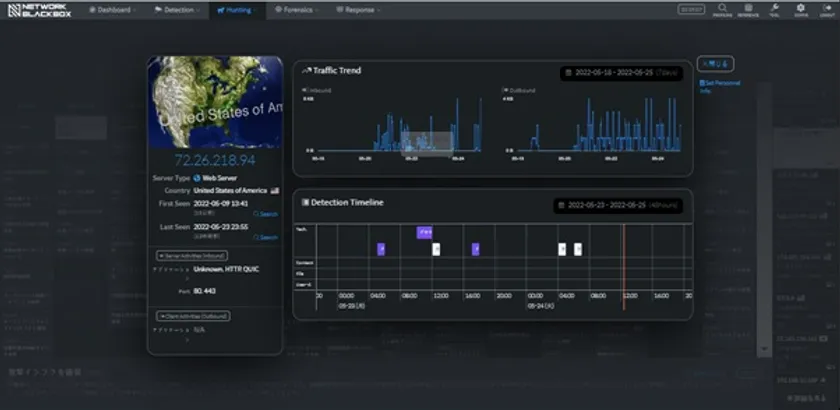Click Search link beside Last Seen

point(266,237)
